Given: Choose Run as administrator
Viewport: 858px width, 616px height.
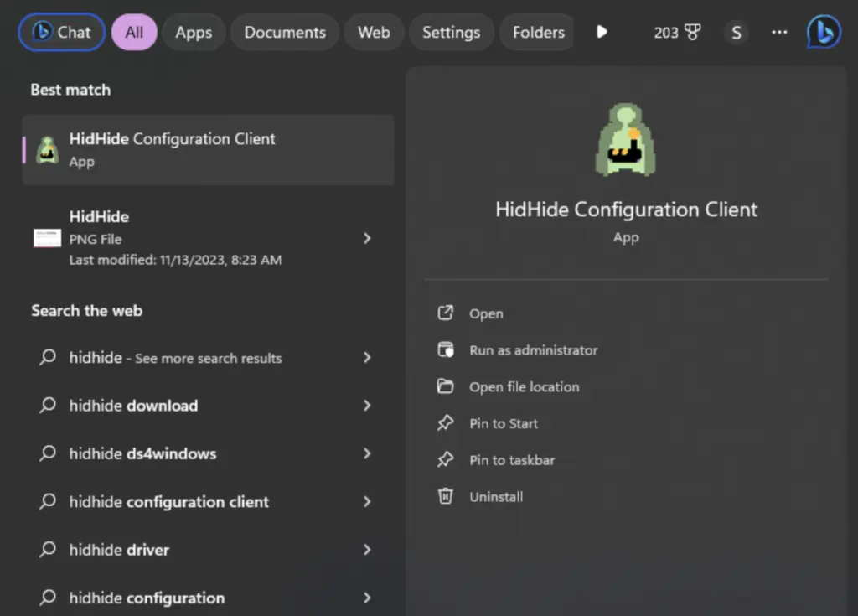Looking at the screenshot, I should click(533, 350).
